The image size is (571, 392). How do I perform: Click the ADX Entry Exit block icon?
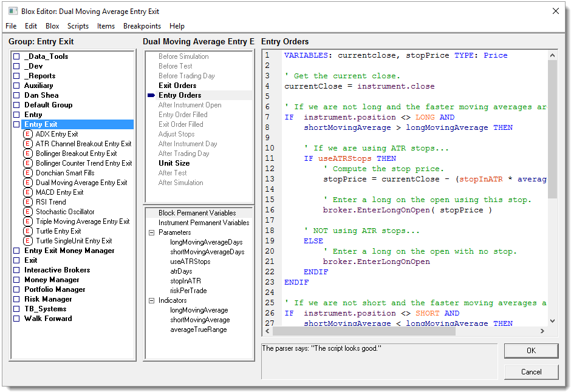coord(28,134)
